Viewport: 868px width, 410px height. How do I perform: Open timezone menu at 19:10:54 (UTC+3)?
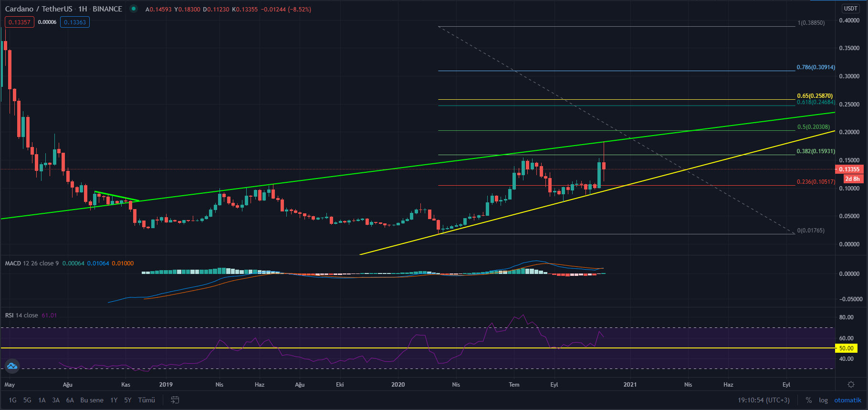(x=763, y=400)
